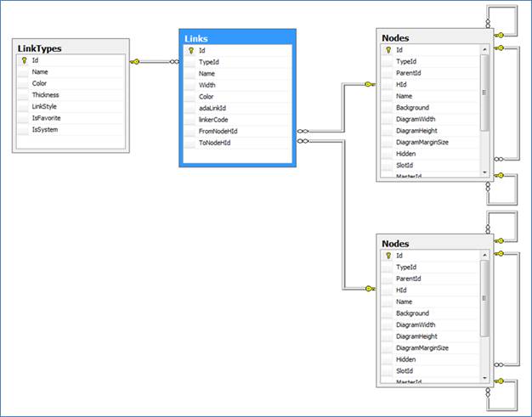
Task: Click the infinity endpoint beside Links FromNodeHId
Action: 303,132
